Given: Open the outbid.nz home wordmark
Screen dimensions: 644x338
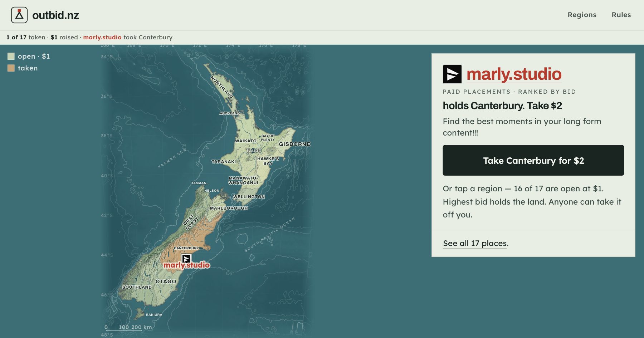Looking at the screenshot, I should tap(55, 15).
